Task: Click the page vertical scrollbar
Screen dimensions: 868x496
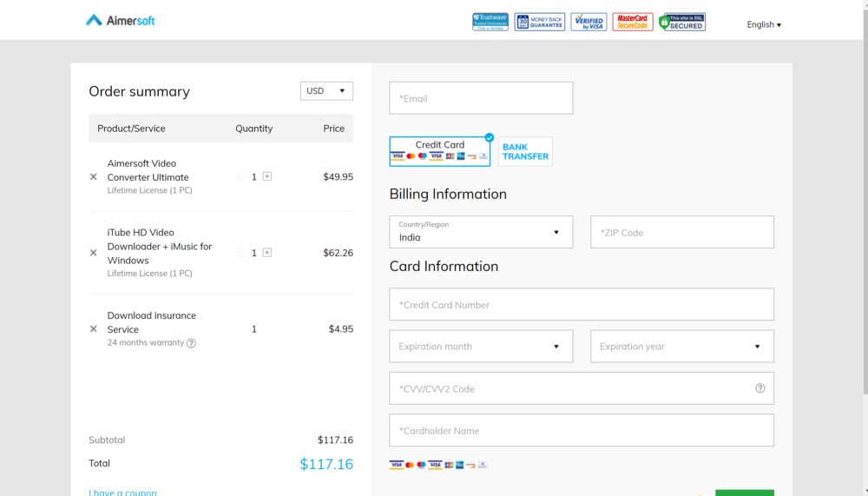Action: pos(865,200)
